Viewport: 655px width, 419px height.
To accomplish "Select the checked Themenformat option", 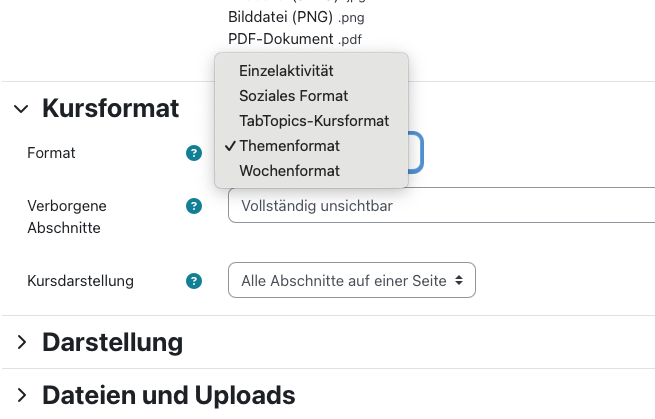I will point(289,146).
